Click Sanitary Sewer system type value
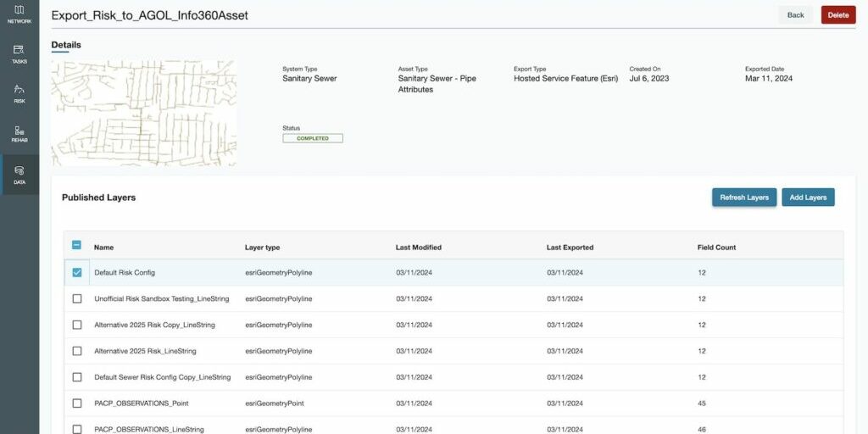868x434 pixels. 309,78
